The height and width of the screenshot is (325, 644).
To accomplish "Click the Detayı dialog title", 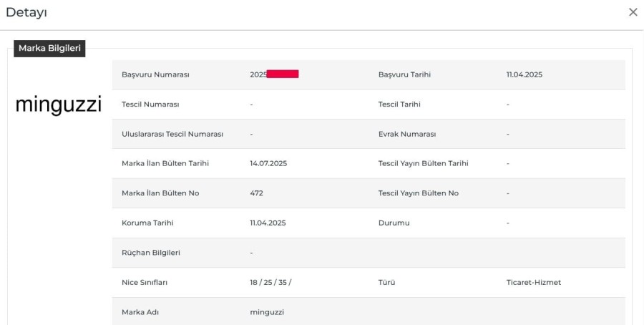I will 26,12.
